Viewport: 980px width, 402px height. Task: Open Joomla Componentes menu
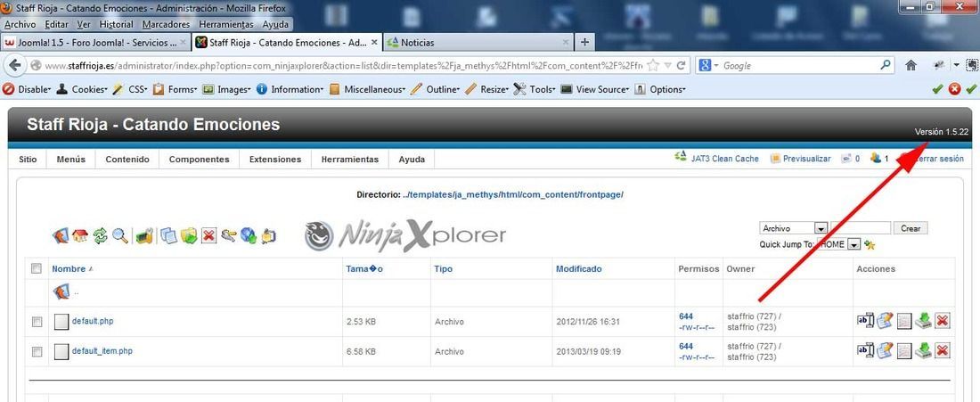pos(199,160)
